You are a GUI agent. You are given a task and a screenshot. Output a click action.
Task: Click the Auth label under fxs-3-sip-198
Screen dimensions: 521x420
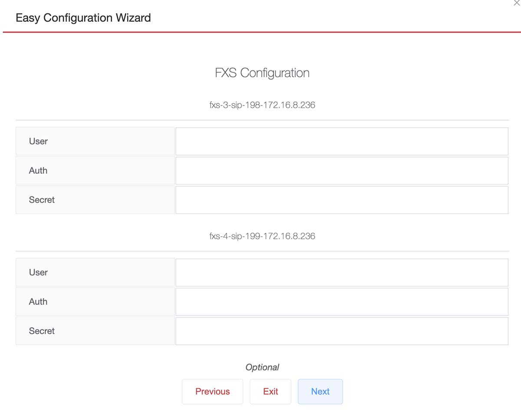[38, 170]
